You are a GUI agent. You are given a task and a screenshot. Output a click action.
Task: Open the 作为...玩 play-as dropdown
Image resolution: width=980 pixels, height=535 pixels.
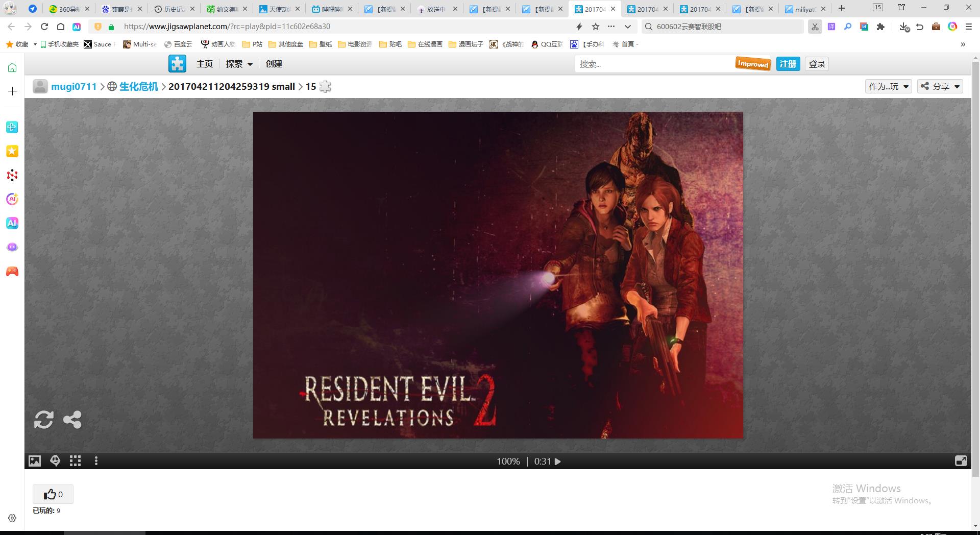click(889, 86)
